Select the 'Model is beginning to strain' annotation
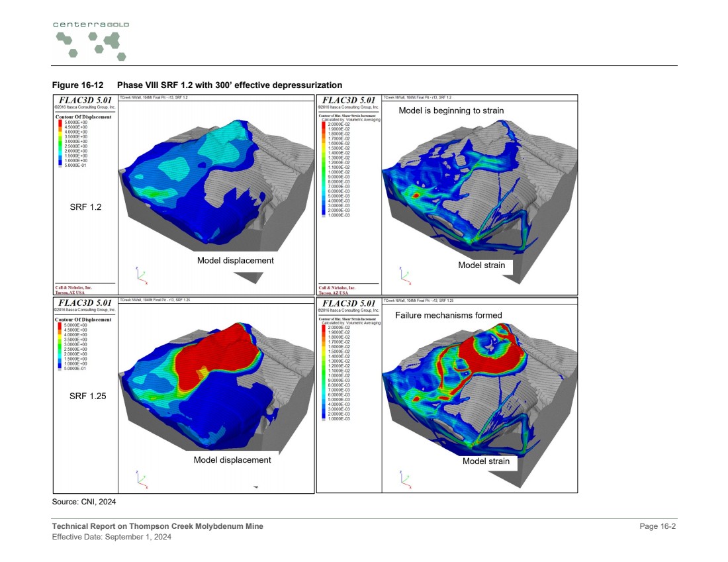This screenshot has width=728, height=562. (x=451, y=111)
